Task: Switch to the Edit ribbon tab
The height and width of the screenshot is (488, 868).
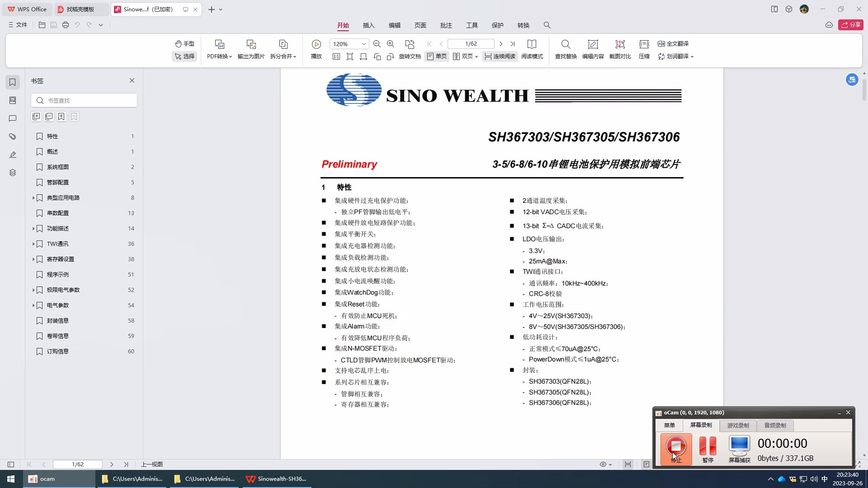Action: [x=394, y=25]
